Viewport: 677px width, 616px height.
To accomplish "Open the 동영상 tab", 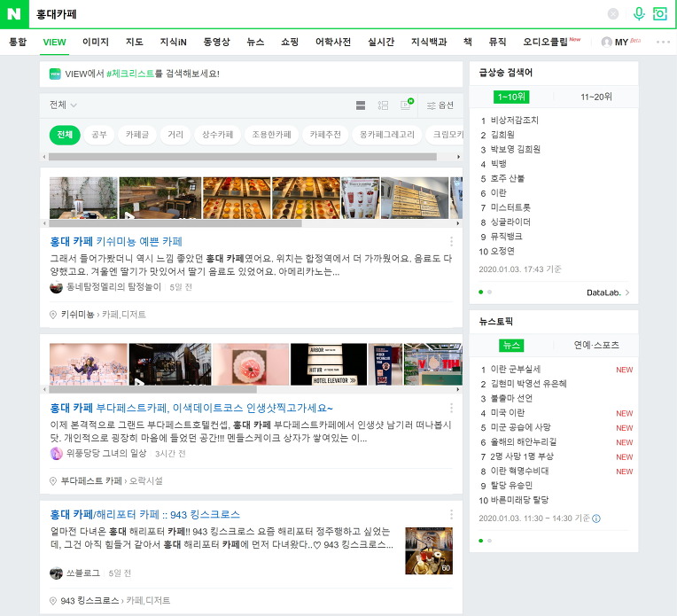I will click(x=217, y=42).
